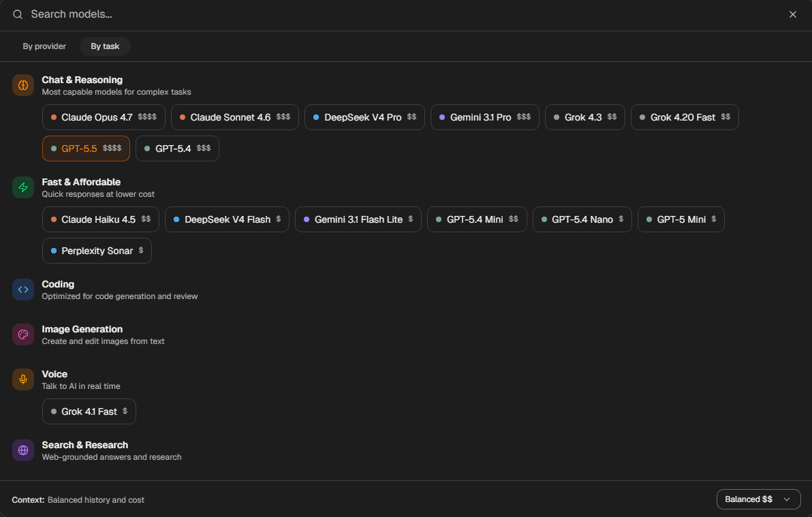Click the Search & Research globe icon
812x517 pixels.
click(23, 450)
